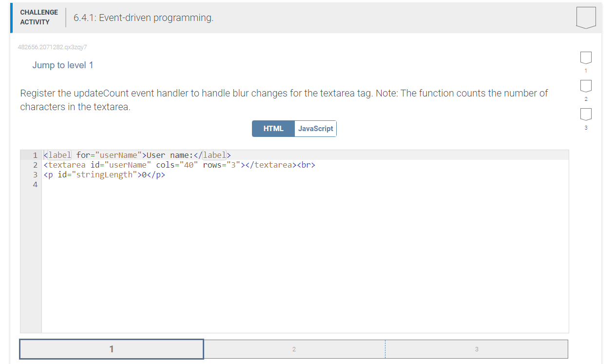Open level 3 in the progress bar
The image size is (615, 364).
coord(476,349)
